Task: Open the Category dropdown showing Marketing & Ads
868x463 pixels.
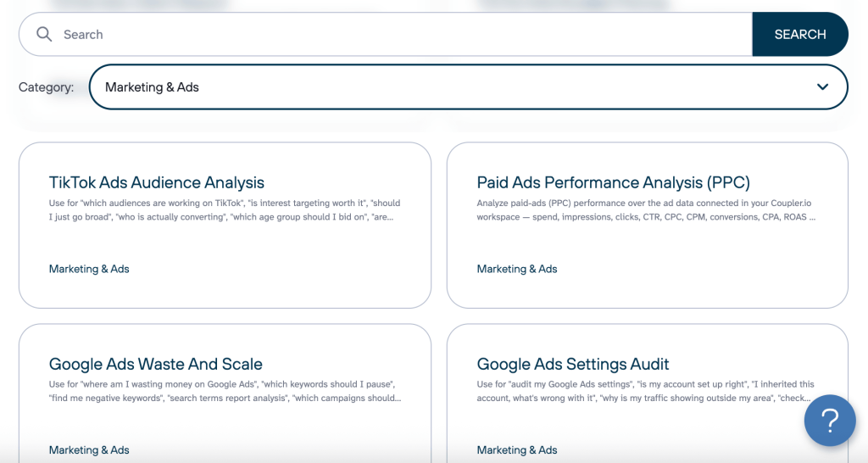Action: pos(468,87)
